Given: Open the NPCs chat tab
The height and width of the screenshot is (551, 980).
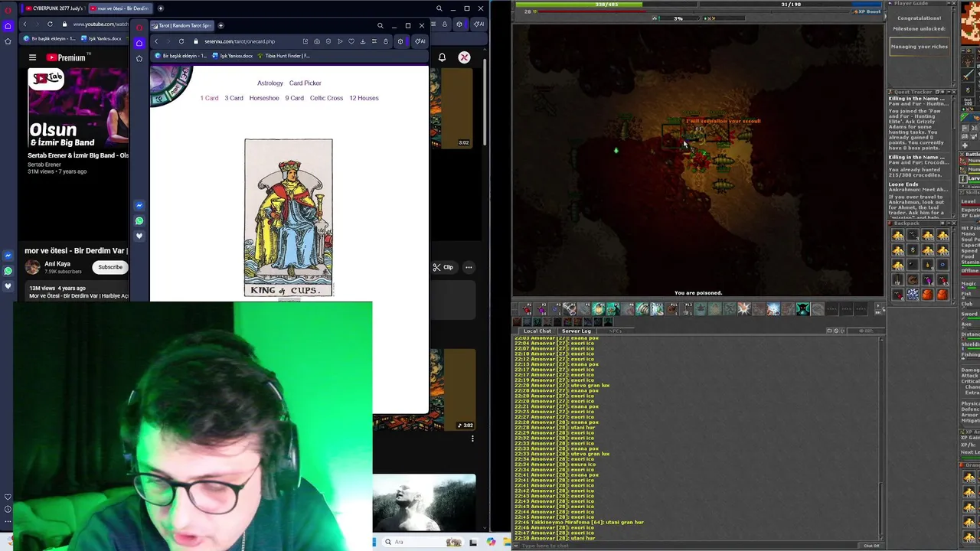Looking at the screenshot, I should (616, 331).
